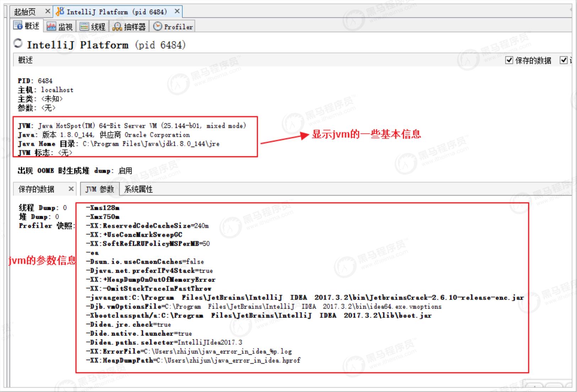The width and height of the screenshot is (577, 392).
Task: Click the -Xbootclasspath/a boot.jar parameter
Action: 259,315
